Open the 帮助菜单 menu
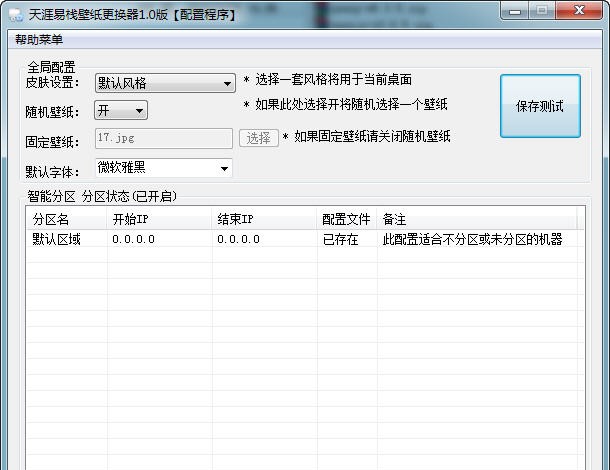 pos(39,40)
